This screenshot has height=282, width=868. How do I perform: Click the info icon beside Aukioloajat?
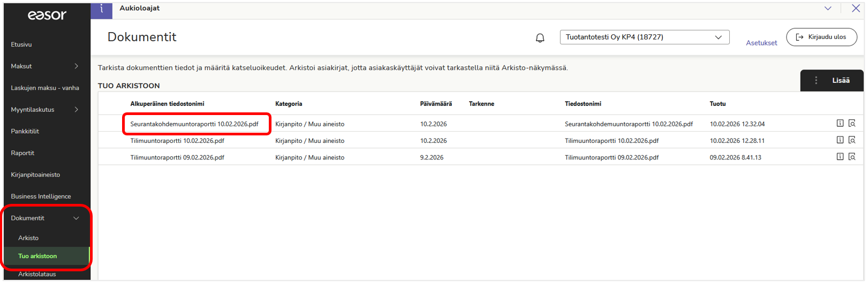(101, 9)
